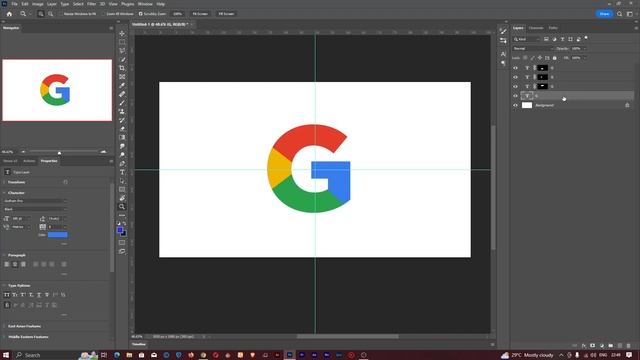Choose Zoom Out mode in options bar
Viewport: 640px width, 360px height.
tap(51, 14)
